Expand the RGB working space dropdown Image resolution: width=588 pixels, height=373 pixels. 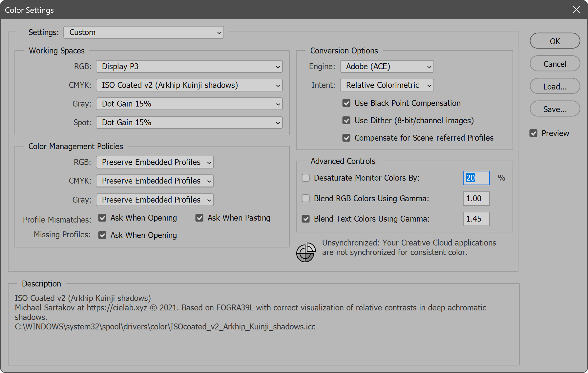[x=189, y=67]
